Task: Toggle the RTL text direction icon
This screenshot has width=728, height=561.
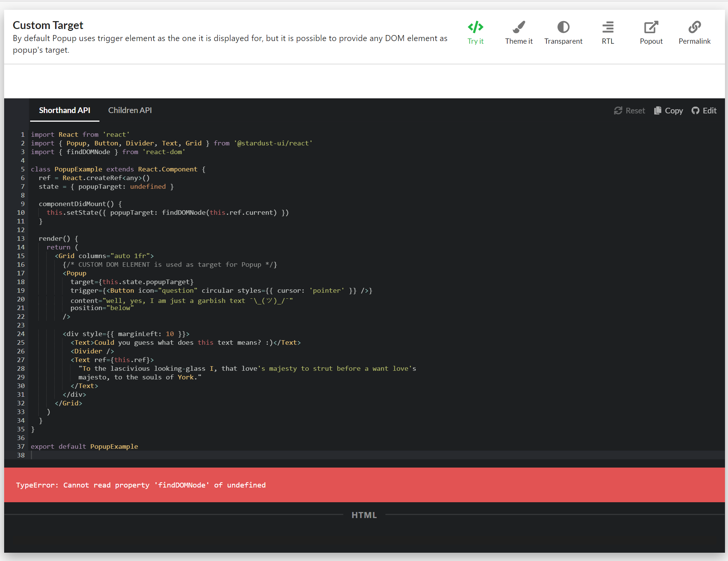Action: pos(607,27)
